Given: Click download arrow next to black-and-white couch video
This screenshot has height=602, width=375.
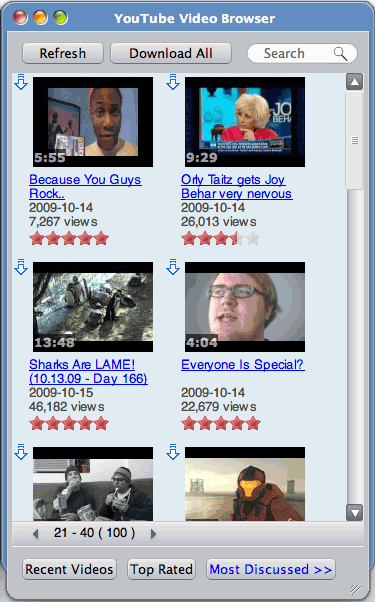Looking at the screenshot, I should pos(21,452).
